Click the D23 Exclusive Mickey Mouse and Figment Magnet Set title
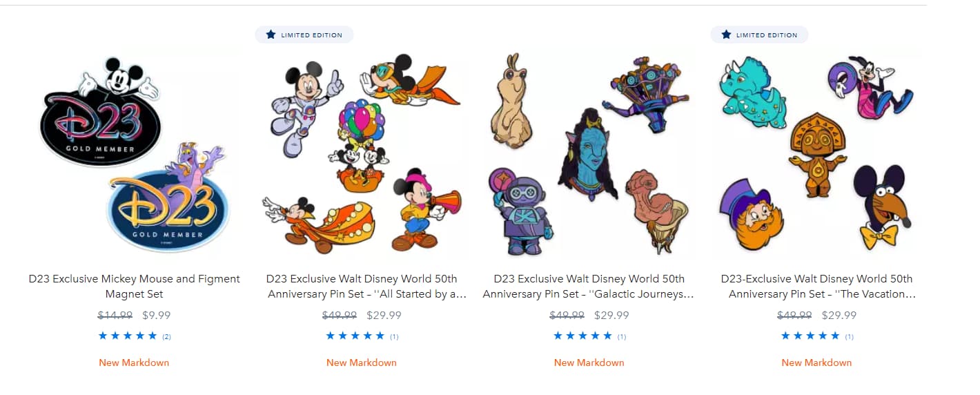980x395 pixels. tap(134, 287)
